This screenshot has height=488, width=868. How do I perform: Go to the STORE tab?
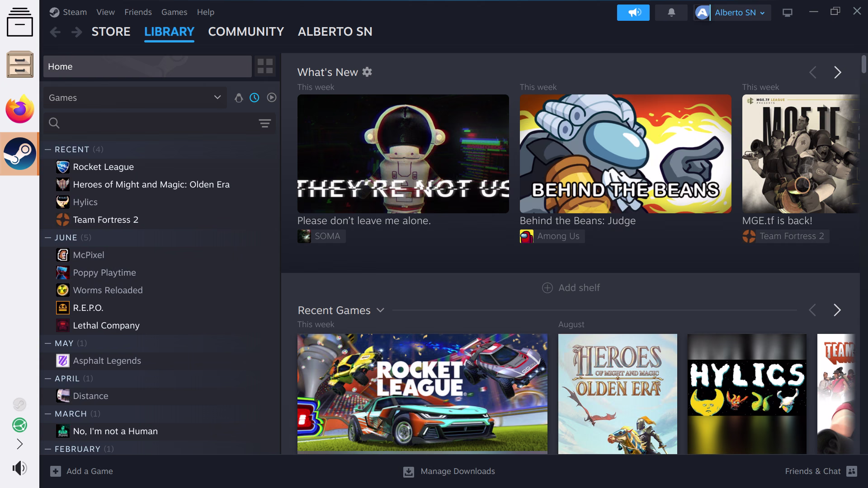pos(111,32)
